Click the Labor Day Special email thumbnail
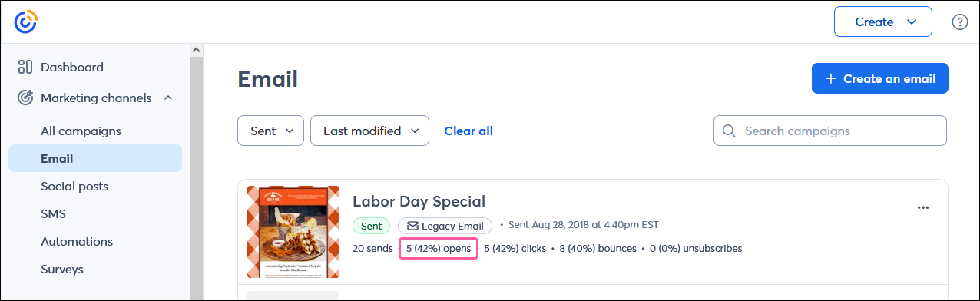Image resolution: width=980 pixels, height=301 pixels. [293, 232]
